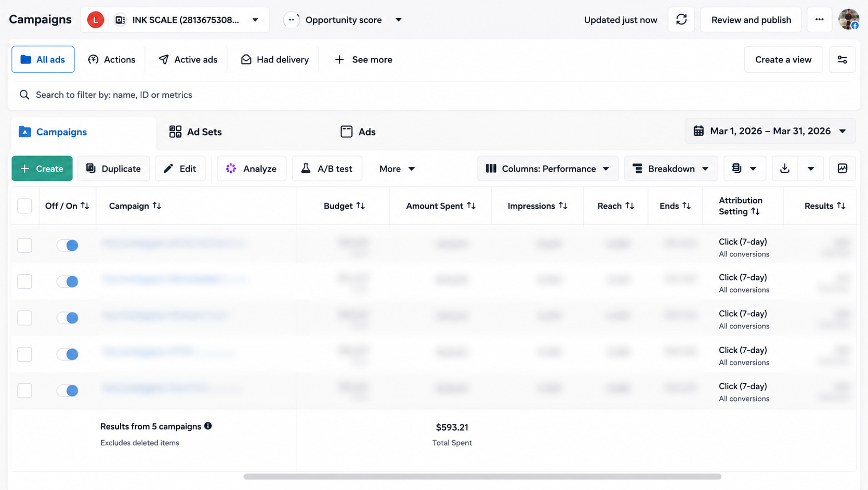Image resolution: width=868 pixels, height=490 pixels.
Task: Click the green Create button
Action: tap(42, 169)
